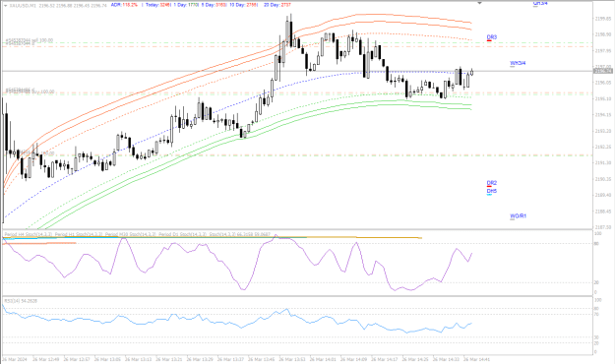615x364 pixels.
Task: Select the chart shift triangle marker on top edge
Action: [x=479, y=3]
